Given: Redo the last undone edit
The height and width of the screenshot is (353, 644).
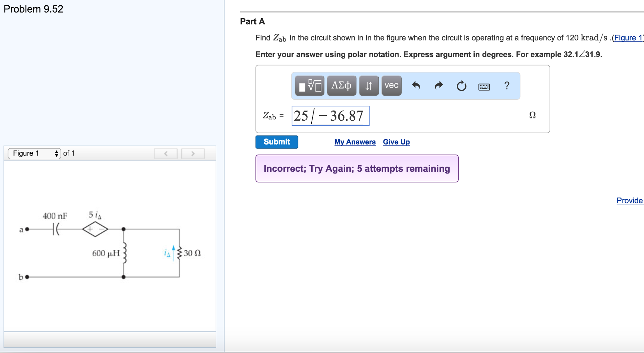Looking at the screenshot, I should pyautogui.click(x=438, y=86).
